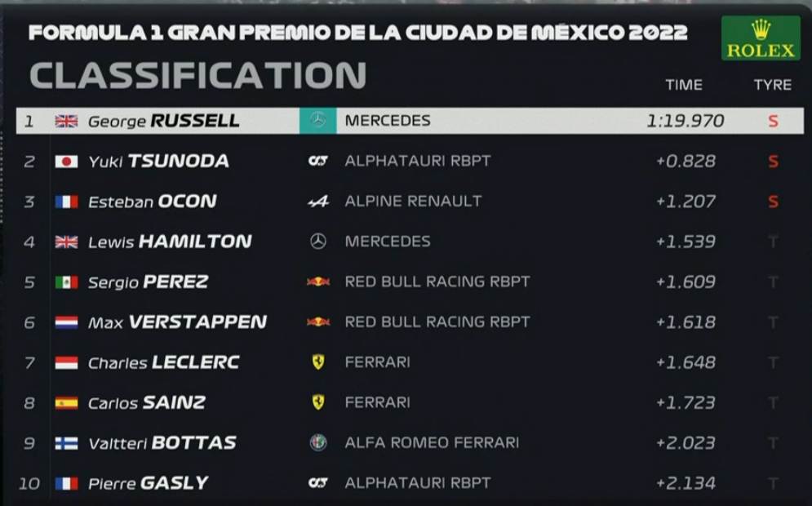Image resolution: width=812 pixels, height=506 pixels.
Task: Select the TYRE column header
Action: coord(772,85)
